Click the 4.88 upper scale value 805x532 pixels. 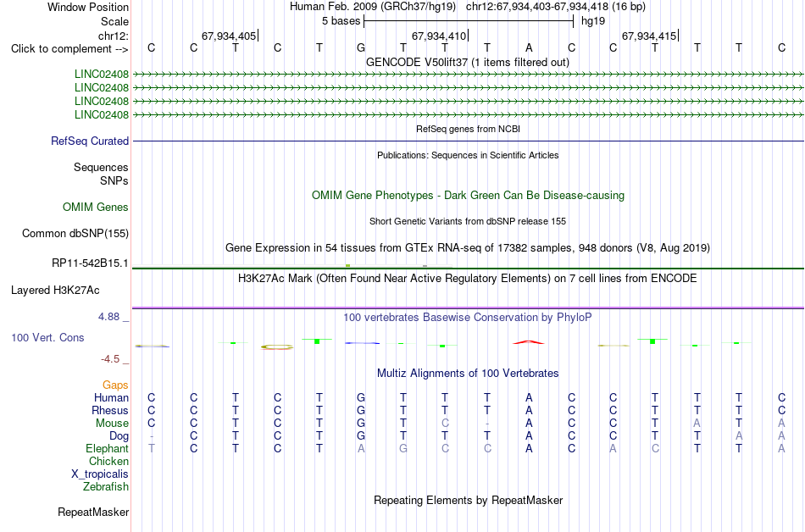(x=108, y=317)
